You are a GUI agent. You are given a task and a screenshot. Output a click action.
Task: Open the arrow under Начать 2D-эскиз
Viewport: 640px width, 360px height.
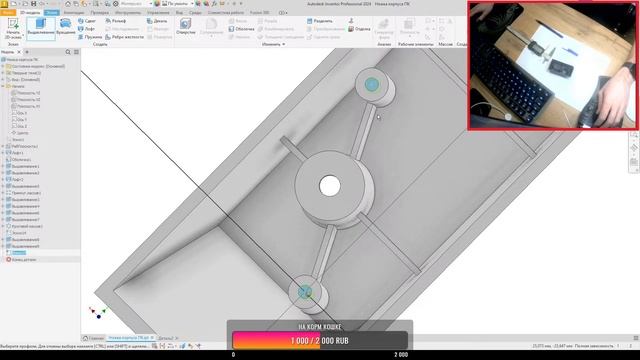click(23, 35)
